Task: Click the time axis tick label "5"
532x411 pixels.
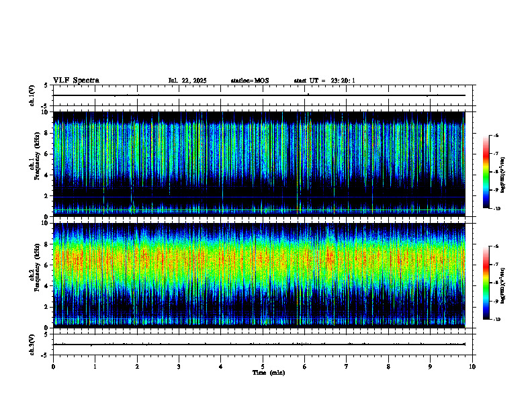Action: tap(263, 366)
